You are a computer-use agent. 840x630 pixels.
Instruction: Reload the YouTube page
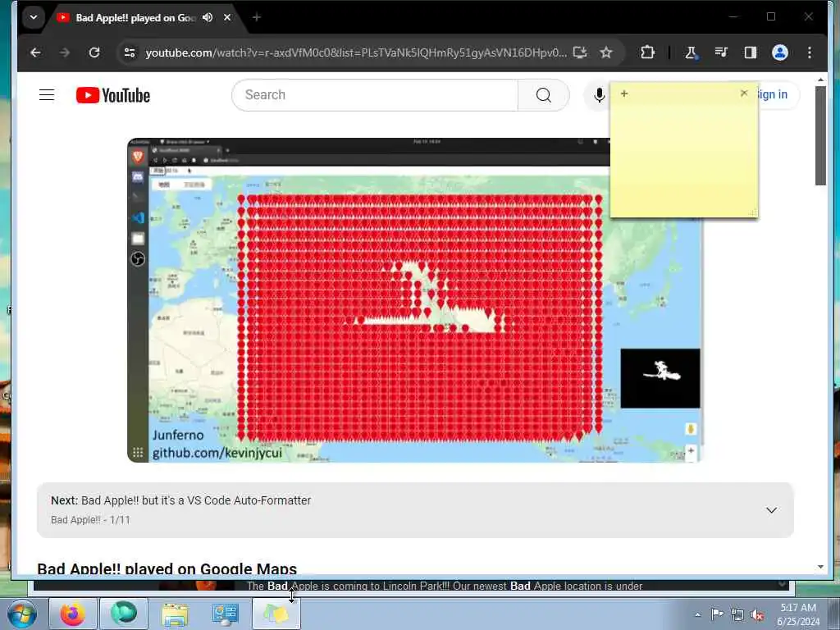[94, 52]
